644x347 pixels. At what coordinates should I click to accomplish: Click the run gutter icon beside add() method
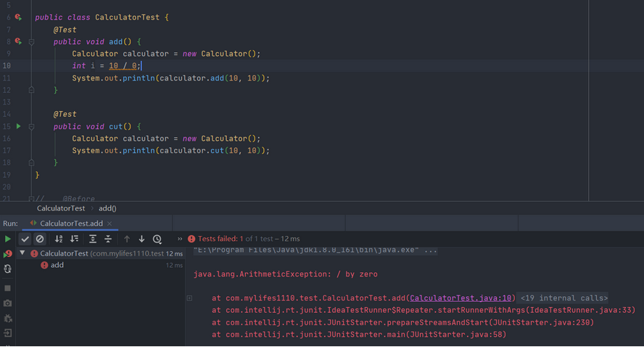(18, 41)
